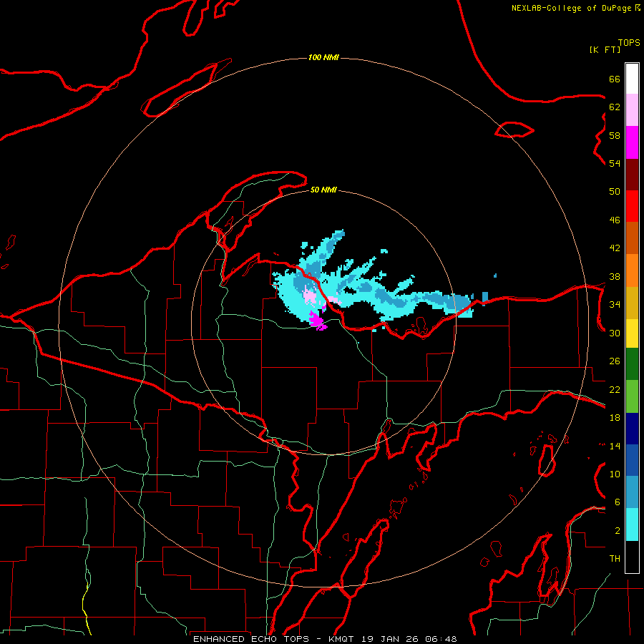Click the 18 value on the scale
This screenshot has width=644, height=644.
pyautogui.click(x=615, y=418)
